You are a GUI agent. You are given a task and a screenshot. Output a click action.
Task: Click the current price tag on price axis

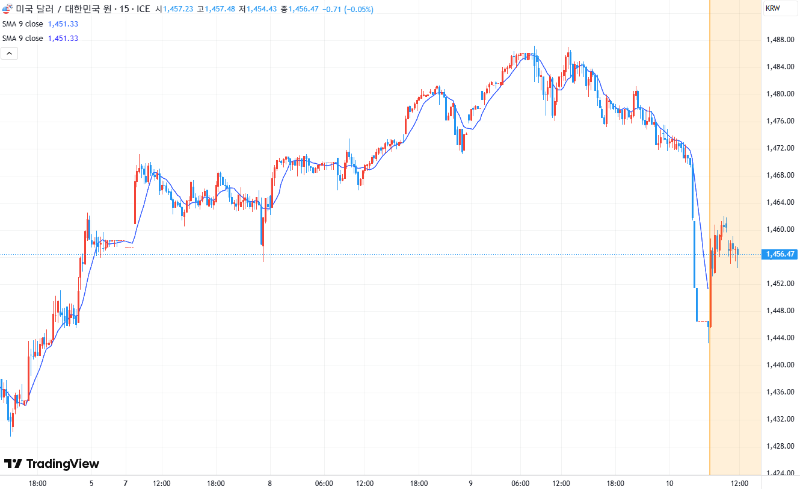pyautogui.click(x=779, y=254)
